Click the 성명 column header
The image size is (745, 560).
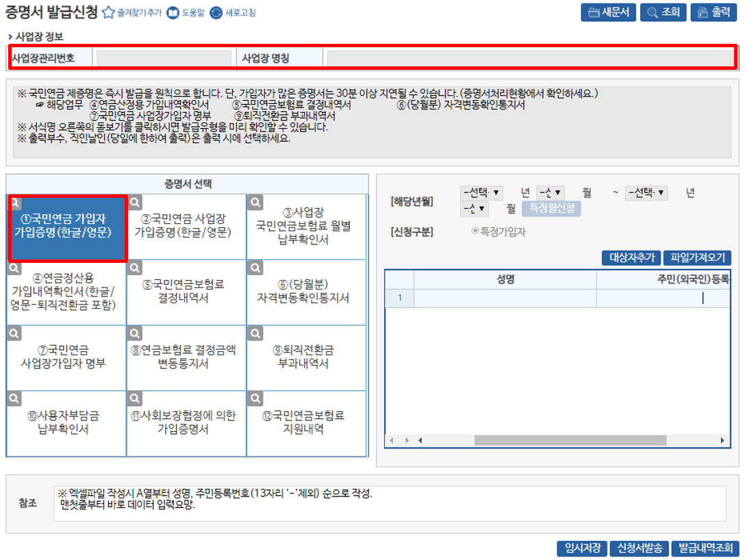(505, 279)
